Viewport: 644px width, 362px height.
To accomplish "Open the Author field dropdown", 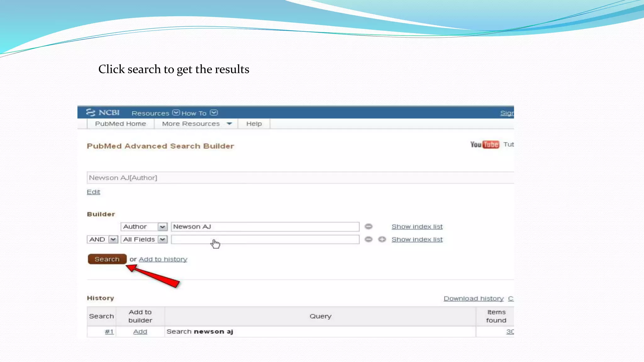I will point(162,227).
